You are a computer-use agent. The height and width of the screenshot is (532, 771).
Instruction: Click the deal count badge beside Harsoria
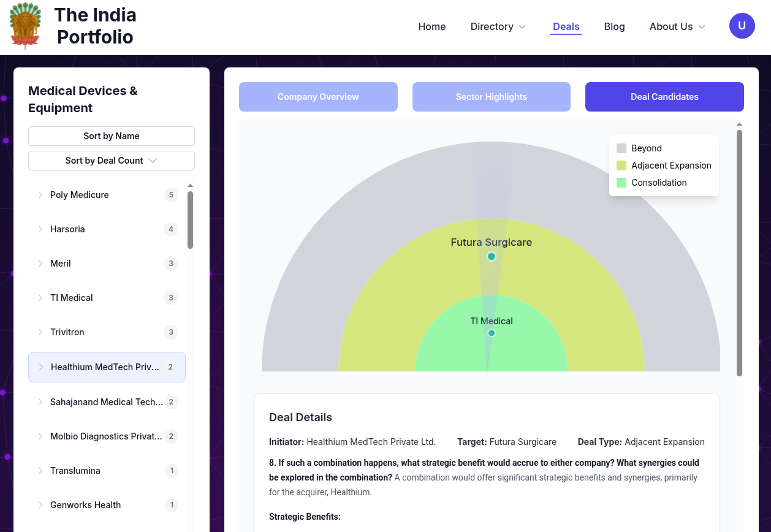[171, 229]
